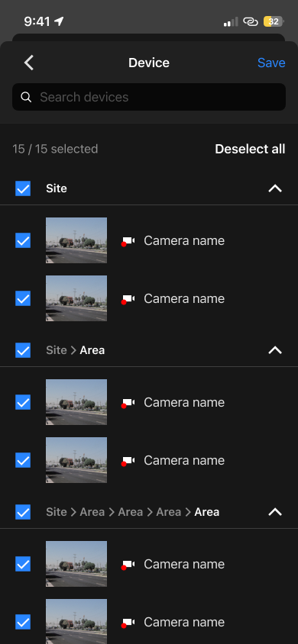Tap camera icon of first Site > Area camera

pos(128,403)
